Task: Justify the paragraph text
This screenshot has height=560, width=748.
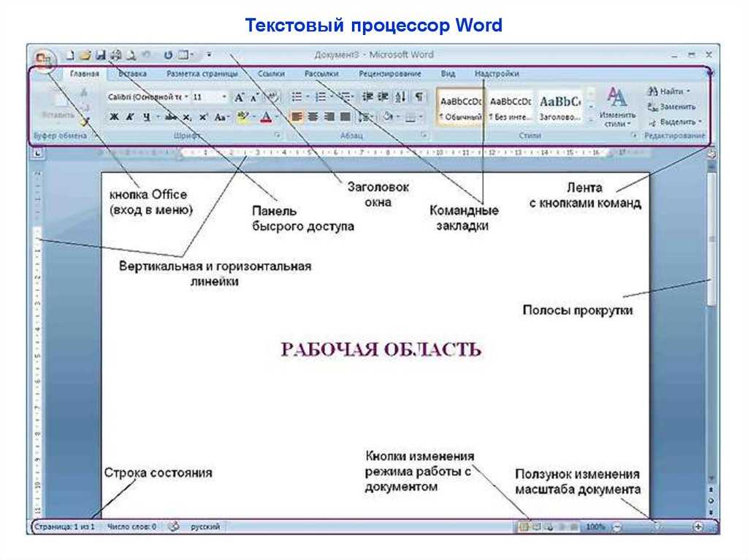Action: pos(346,117)
